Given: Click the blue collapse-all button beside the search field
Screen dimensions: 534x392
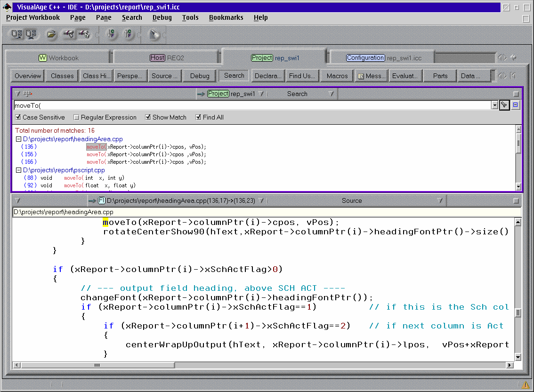Looking at the screenshot, I should 515,105.
